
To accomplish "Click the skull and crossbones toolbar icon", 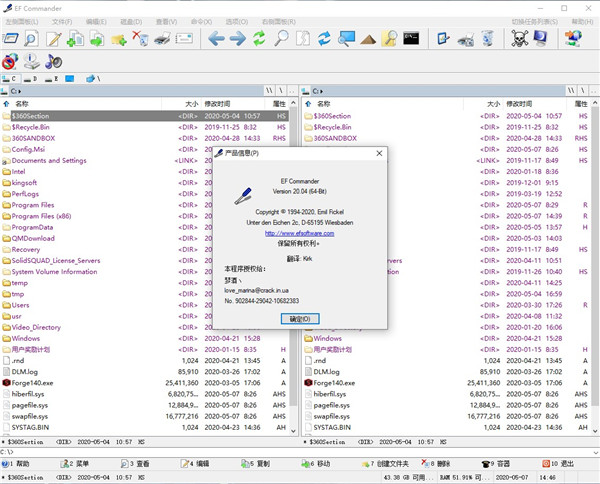I will [519, 39].
